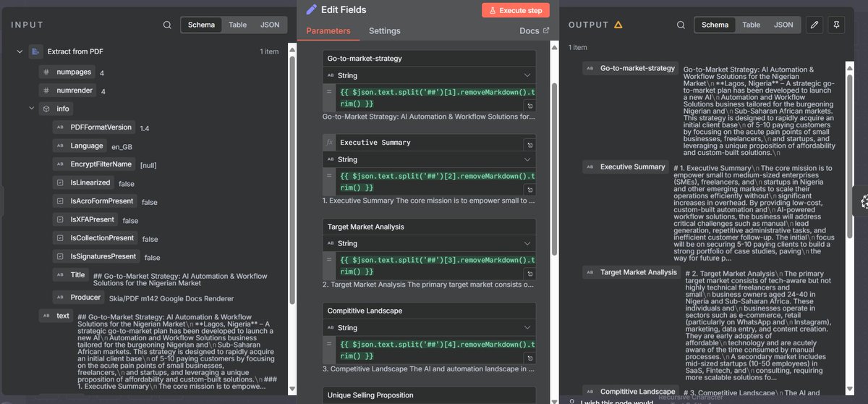Viewport: 868px width, 404px height.
Task: Click the pencil edit output icon
Action: (815, 25)
